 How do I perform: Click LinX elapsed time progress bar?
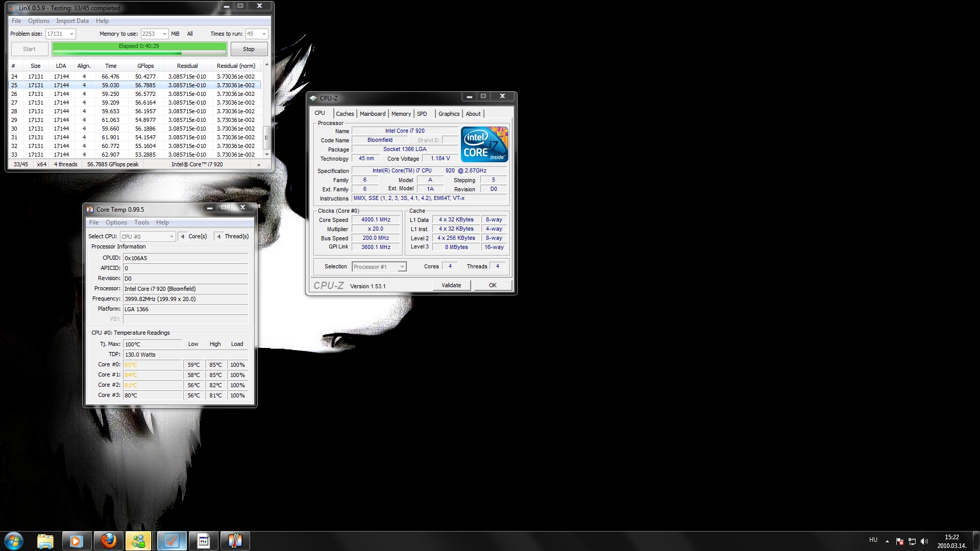tap(139, 49)
